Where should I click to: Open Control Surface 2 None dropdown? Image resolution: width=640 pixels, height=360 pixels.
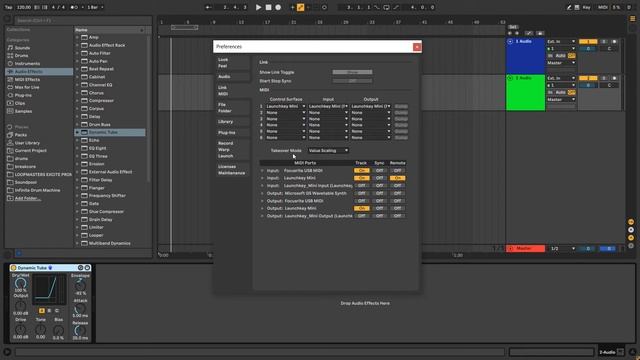(285, 113)
